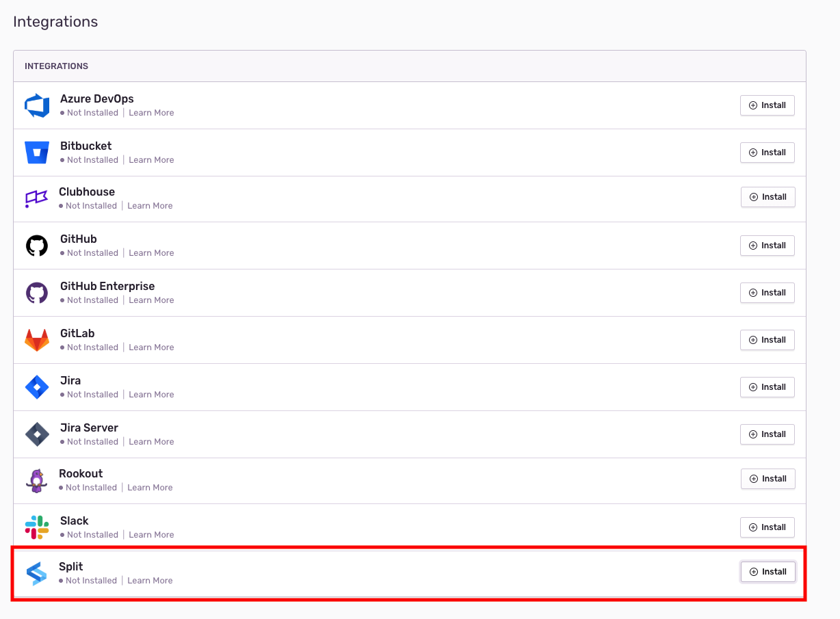Screen dimensions: 840x619
Task: Click the GitLab fox logo icon
Action: click(x=37, y=340)
